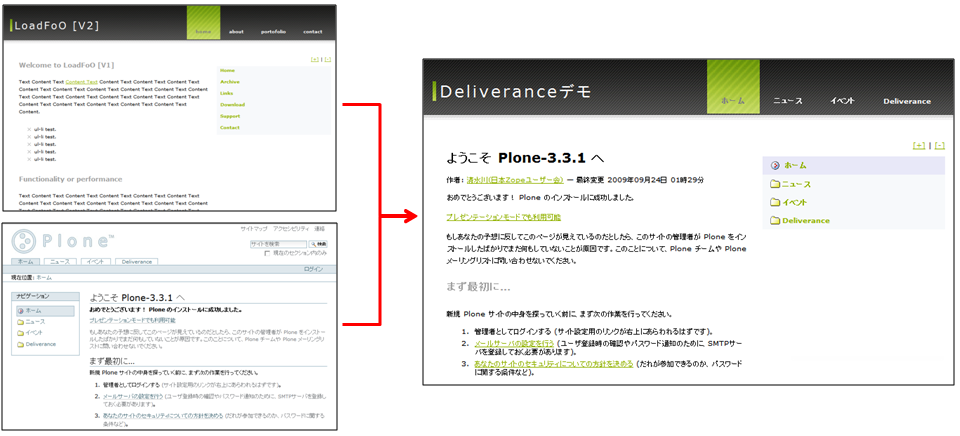
Task: Click the ログイン link on the Plone page
Action: click(x=313, y=269)
